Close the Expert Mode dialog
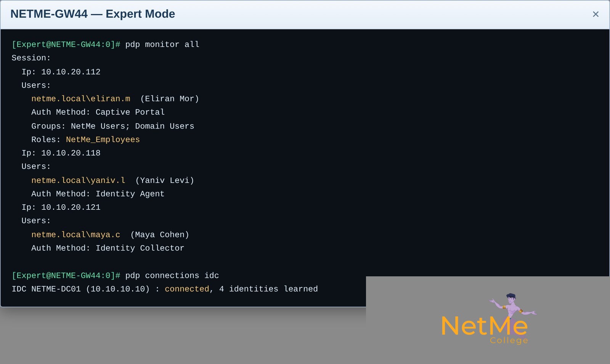This screenshot has width=610, height=364. tap(596, 14)
